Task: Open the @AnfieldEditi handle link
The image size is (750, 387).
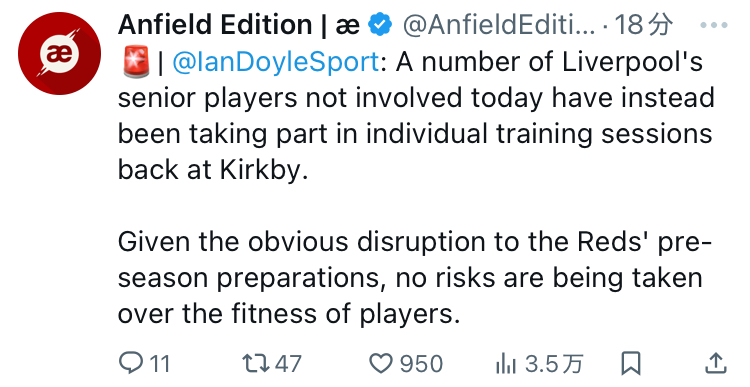Action: (x=499, y=25)
